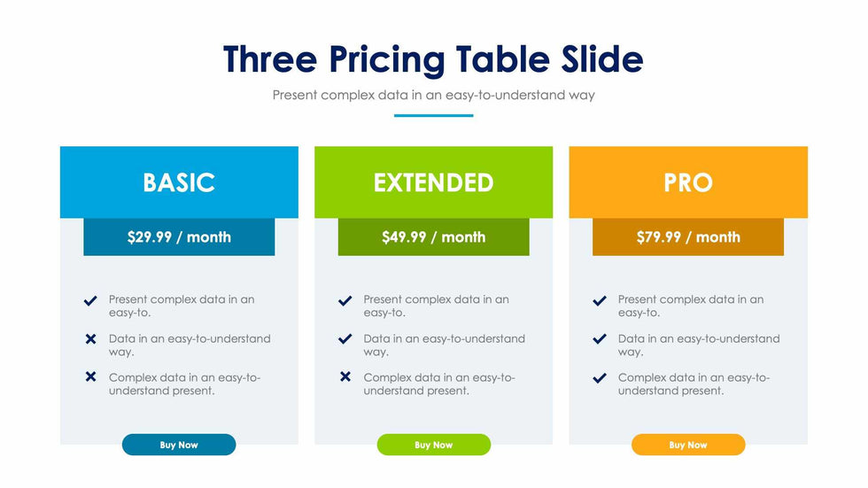
Task: Click the blue Buy Now button under Basic
Action: coord(179,445)
